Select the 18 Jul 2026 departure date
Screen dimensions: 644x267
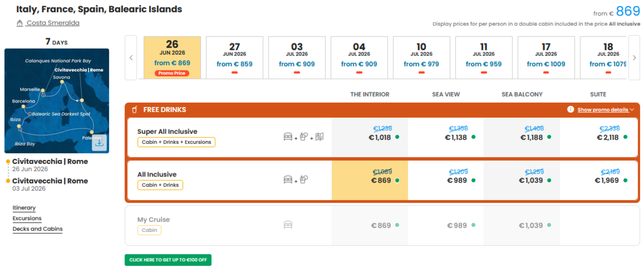604,58
